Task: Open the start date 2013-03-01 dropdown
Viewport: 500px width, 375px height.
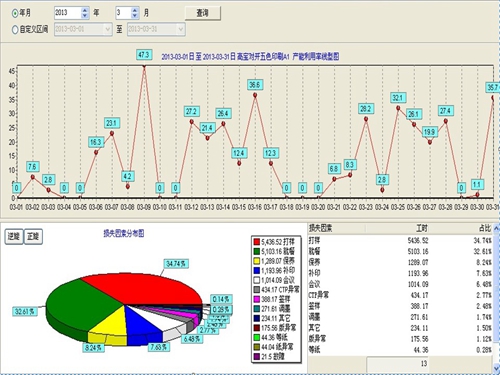Action: pyautogui.click(x=108, y=29)
